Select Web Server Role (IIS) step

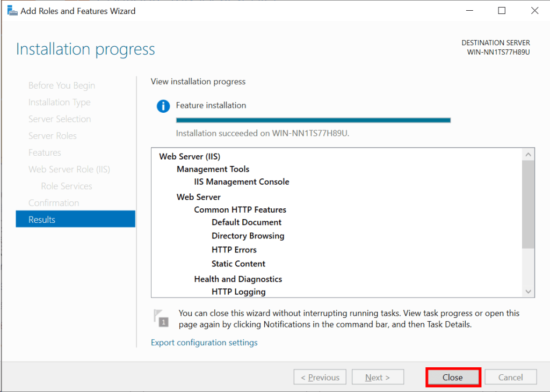69,169
